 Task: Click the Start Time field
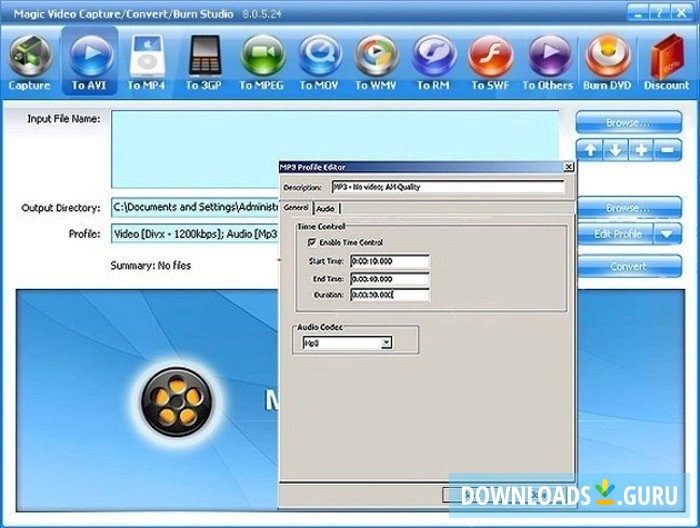click(390, 261)
